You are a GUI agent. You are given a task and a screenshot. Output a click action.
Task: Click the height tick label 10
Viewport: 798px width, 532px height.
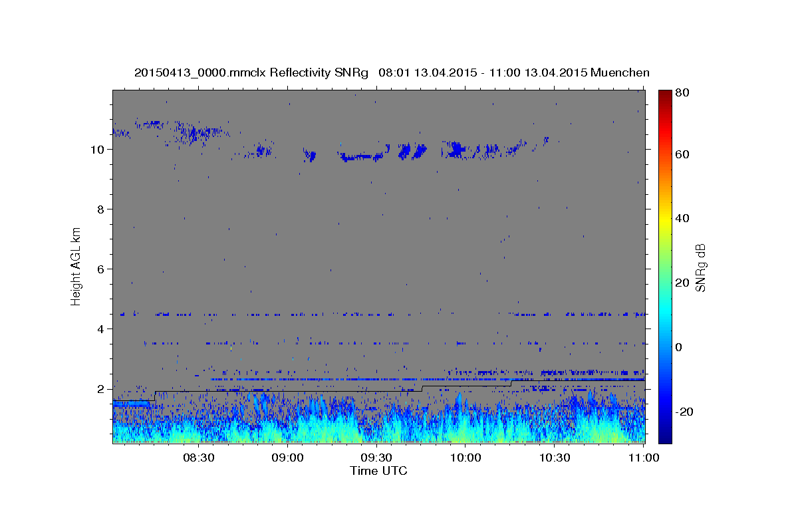coord(98,150)
